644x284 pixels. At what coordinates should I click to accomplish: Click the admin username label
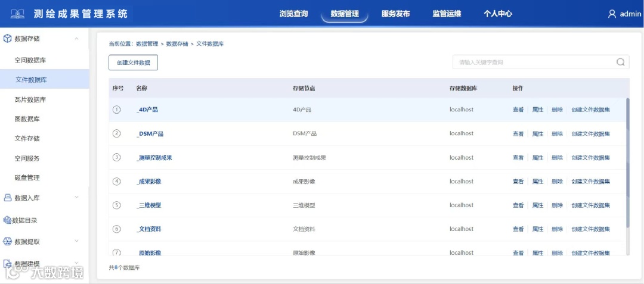pyautogui.click(x=630, y=14)
